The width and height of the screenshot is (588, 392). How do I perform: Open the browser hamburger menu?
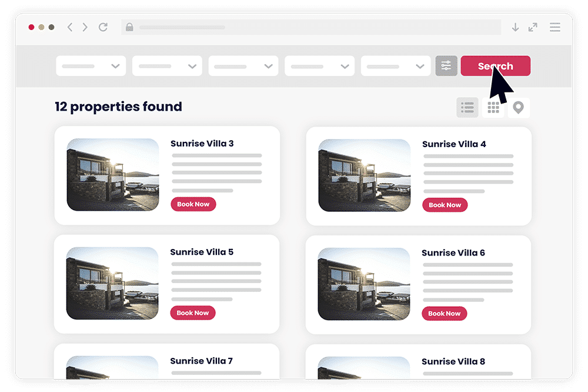[554, 27]
